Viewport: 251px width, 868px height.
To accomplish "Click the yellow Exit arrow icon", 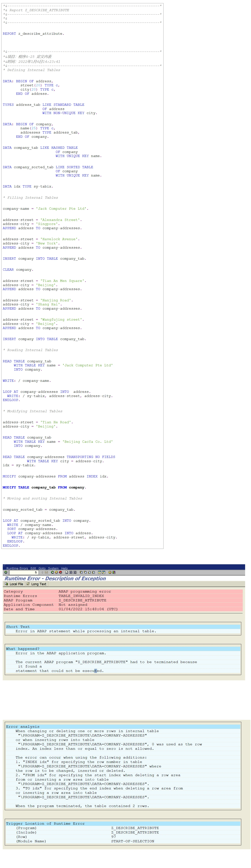I will (x=56, y=573).
